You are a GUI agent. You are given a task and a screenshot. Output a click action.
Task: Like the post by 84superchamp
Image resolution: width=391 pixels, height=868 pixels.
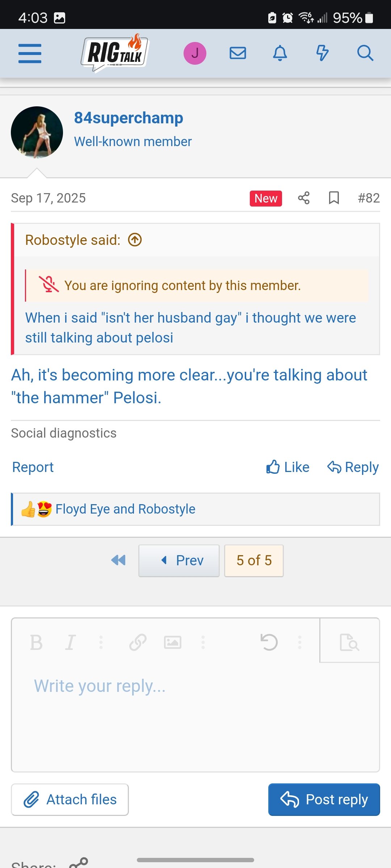coord(288,467)
